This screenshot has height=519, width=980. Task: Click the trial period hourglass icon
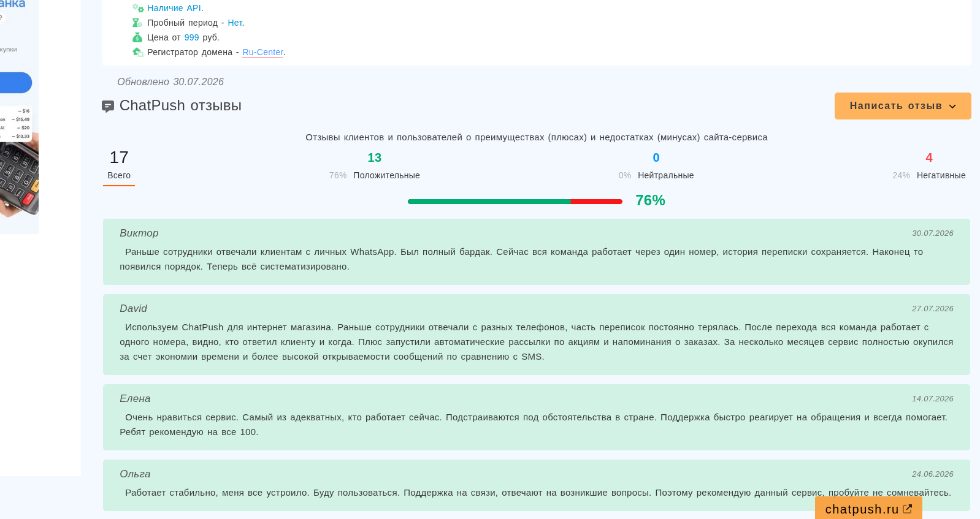[137, 23]
